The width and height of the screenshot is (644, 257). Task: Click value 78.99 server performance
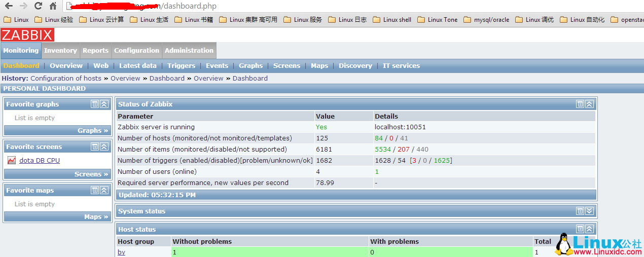(x=325, y=182)
